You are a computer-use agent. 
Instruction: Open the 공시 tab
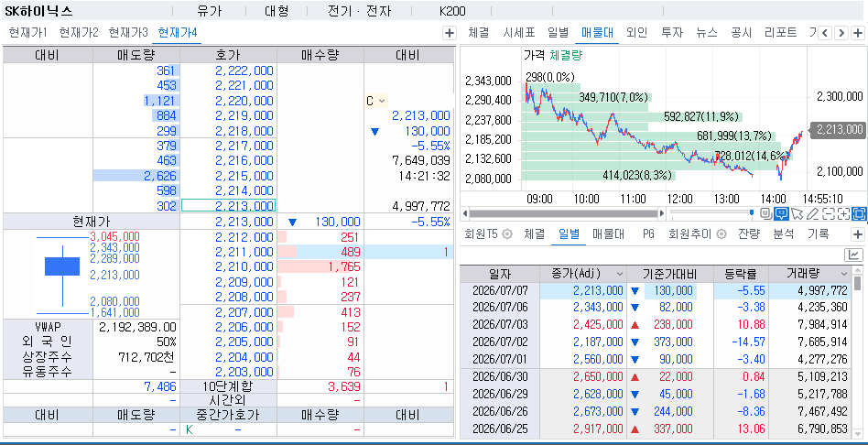pyautogui.click(x=742, y=33)
